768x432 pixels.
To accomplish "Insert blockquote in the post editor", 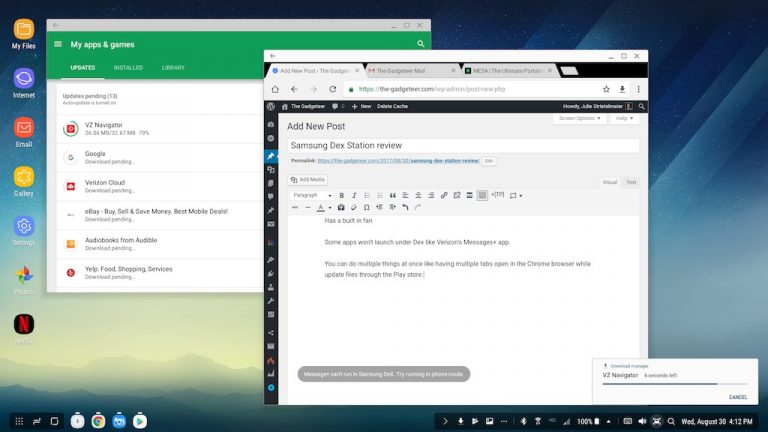I will [x=392, y=195].
